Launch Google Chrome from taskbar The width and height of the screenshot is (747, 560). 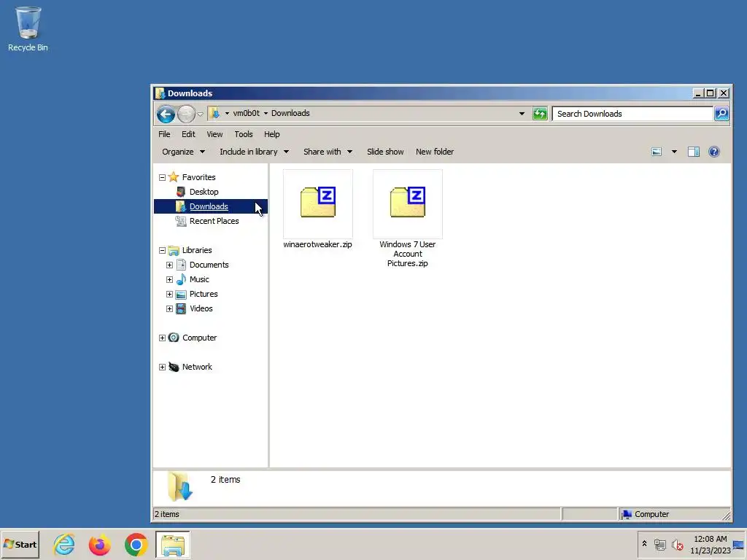(136, 544)
